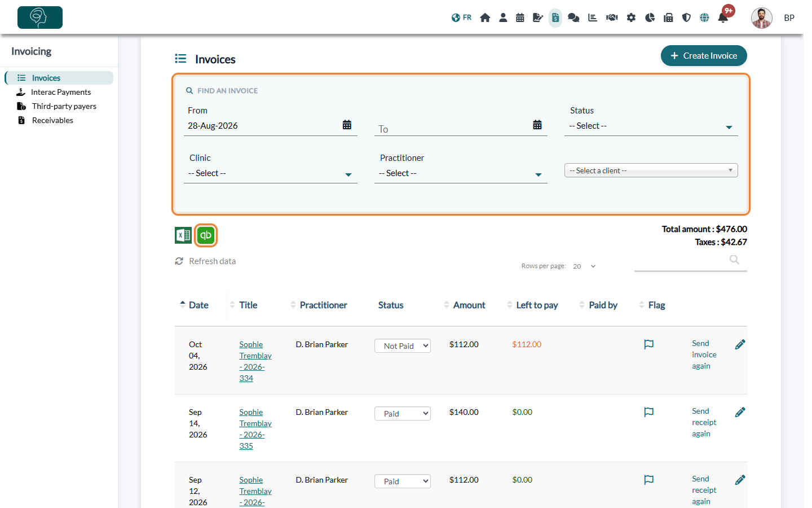
Task: Open the To date calendar picker
Action: [537, 125]
